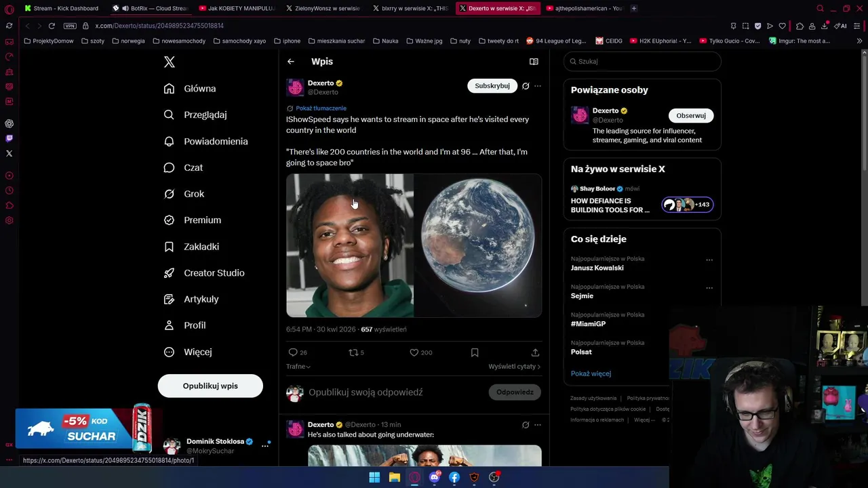Toggle the VPN badge in address bar
This screenshot has width=868, height=488.
click(x=70, y=26)
